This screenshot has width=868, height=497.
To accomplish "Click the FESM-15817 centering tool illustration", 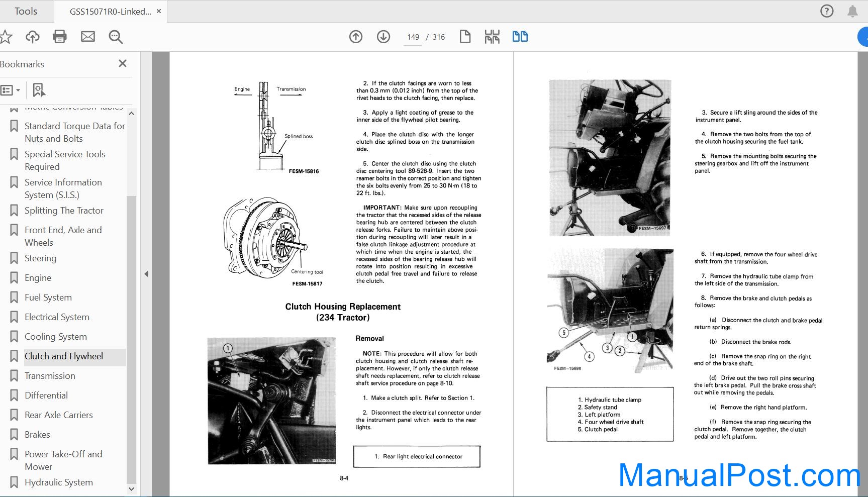I will pyautogui.click(x=274, y=241).
